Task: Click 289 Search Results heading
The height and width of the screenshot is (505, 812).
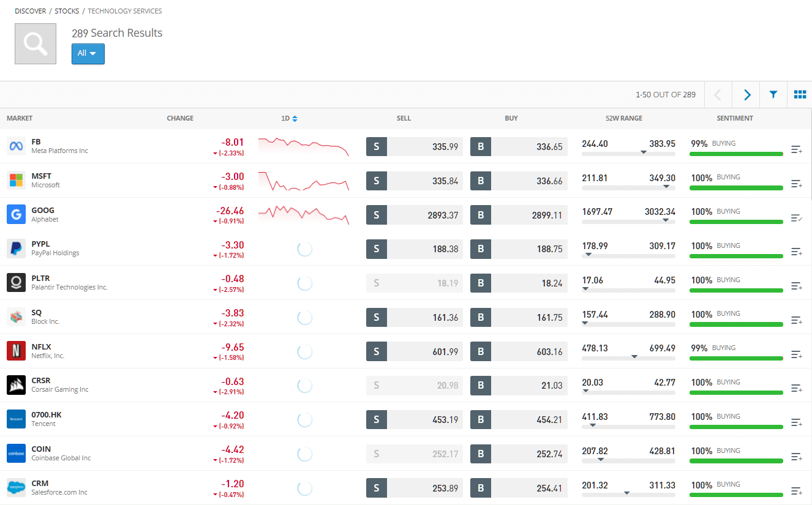Action: point(117,33)
